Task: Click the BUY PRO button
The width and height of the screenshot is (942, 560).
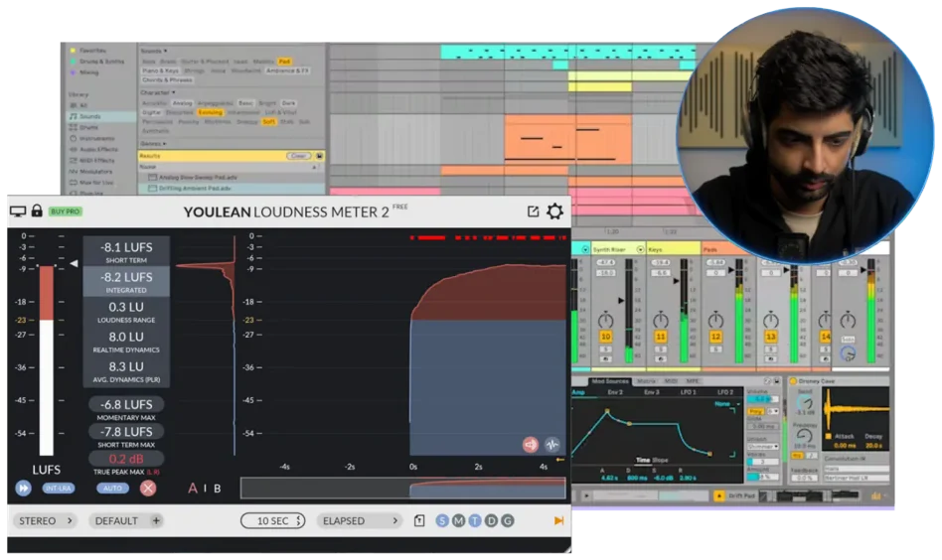Action: [66, 211]
